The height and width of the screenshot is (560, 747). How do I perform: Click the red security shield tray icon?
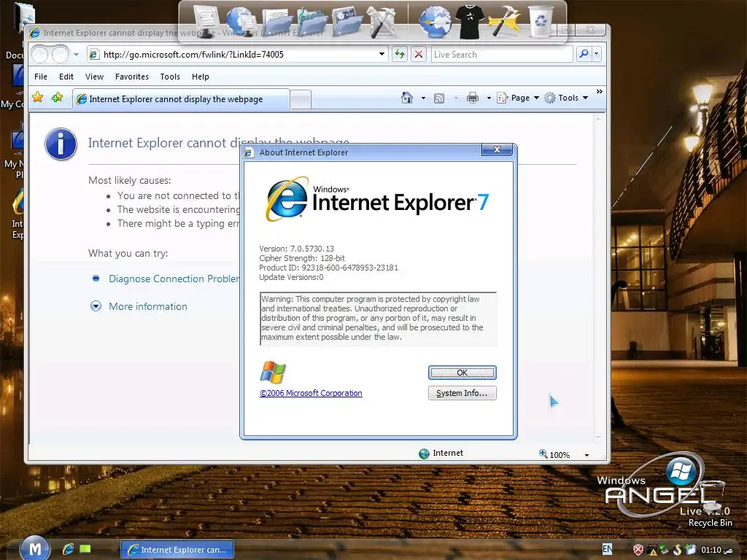click(638, 550)
